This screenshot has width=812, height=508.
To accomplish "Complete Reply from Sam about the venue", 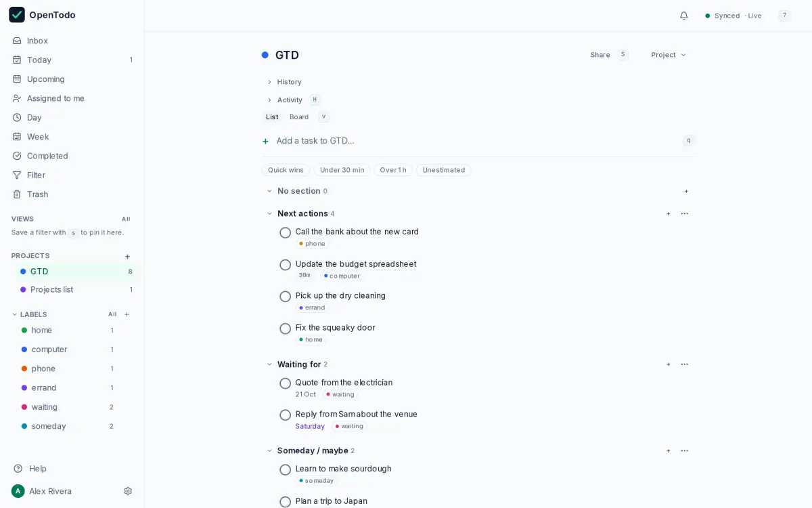I will click(286, 415).
